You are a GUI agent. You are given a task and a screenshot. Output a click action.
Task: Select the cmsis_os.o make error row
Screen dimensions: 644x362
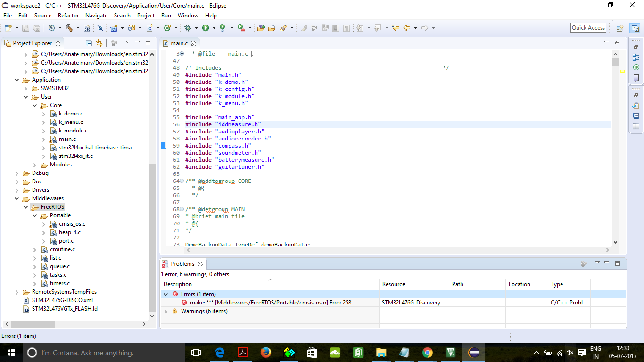point(270,303)
